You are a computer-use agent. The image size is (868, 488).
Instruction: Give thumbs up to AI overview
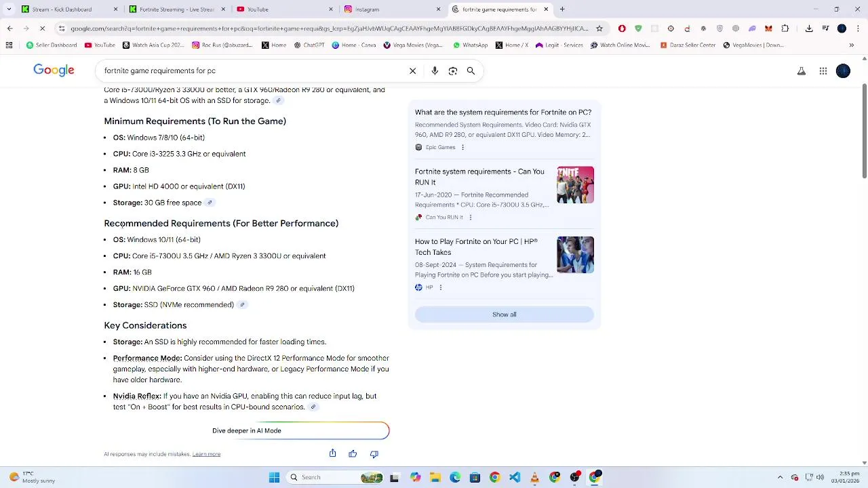[x=353, y=453]
